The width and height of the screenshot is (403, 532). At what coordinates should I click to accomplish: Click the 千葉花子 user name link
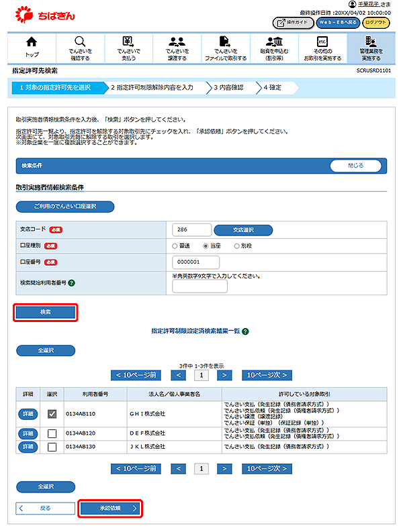[x=369, y=5]
